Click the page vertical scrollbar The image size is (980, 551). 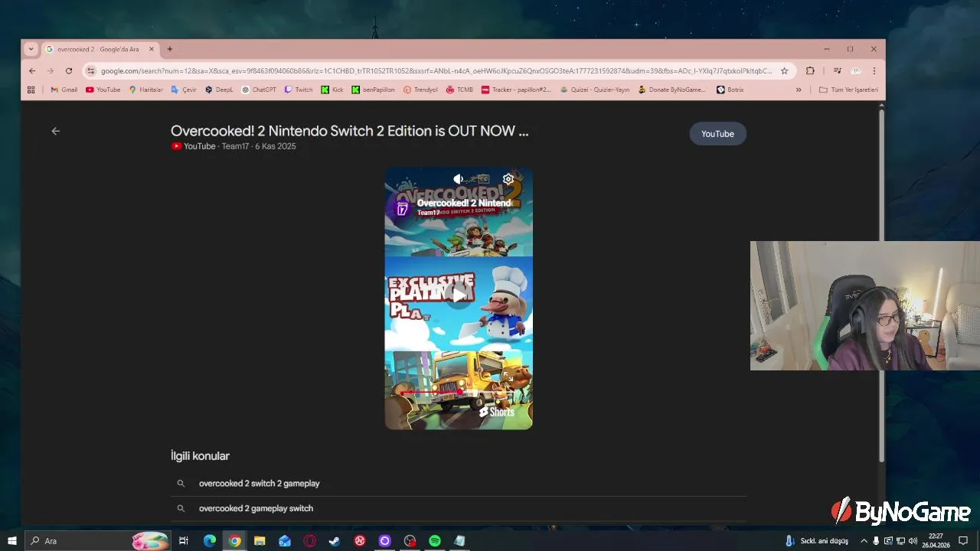point(881,287)
